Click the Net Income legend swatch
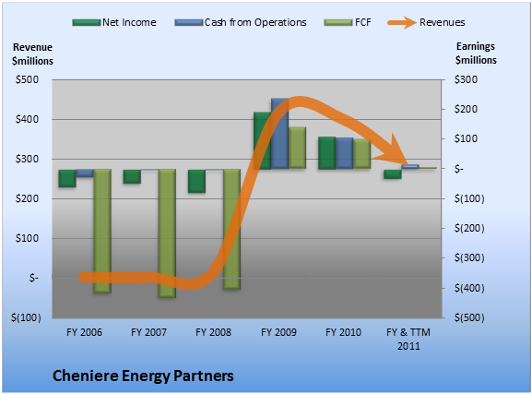The height and width of the screenshot is (394, 532). (87, 22)
